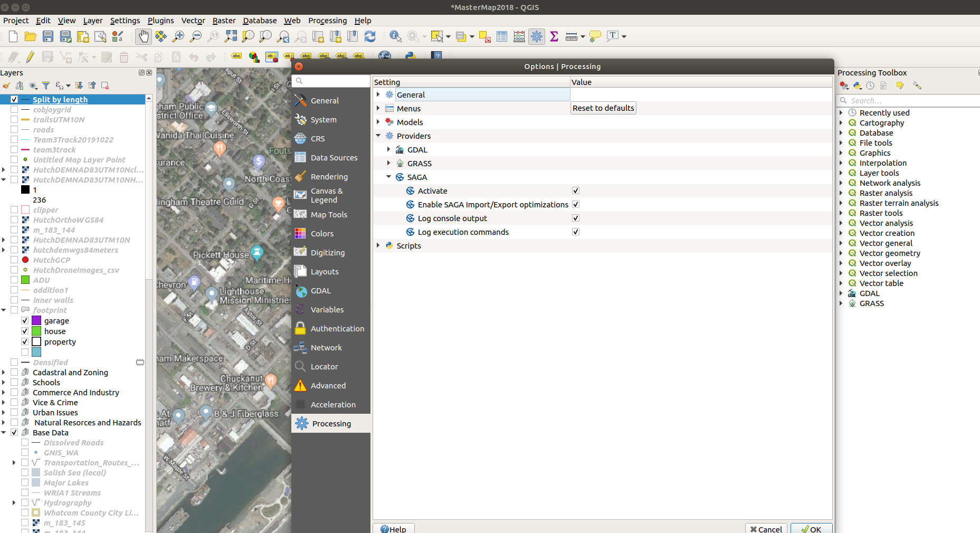Toggle Log execution commands checkbox
The image size is (980, 533).
click(x=576, y=232)
